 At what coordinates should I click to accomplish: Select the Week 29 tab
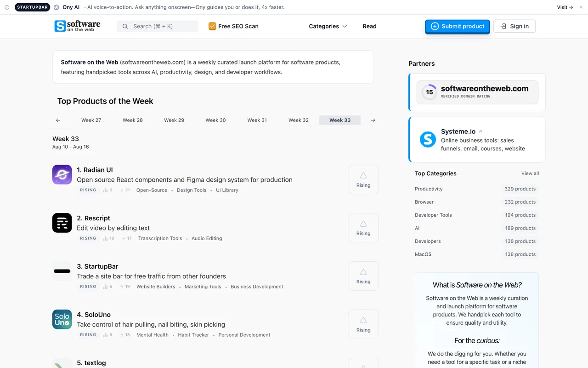(x=174, y=120)
